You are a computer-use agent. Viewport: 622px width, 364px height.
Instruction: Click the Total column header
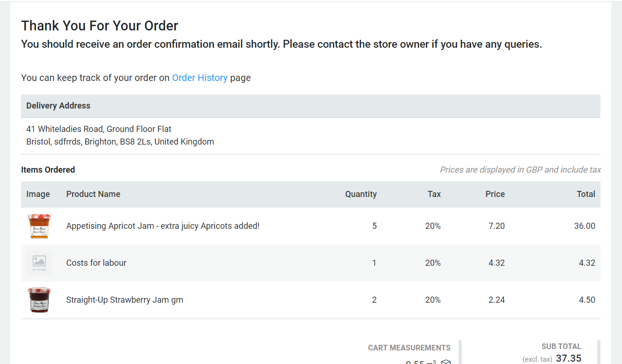[586, 194]
